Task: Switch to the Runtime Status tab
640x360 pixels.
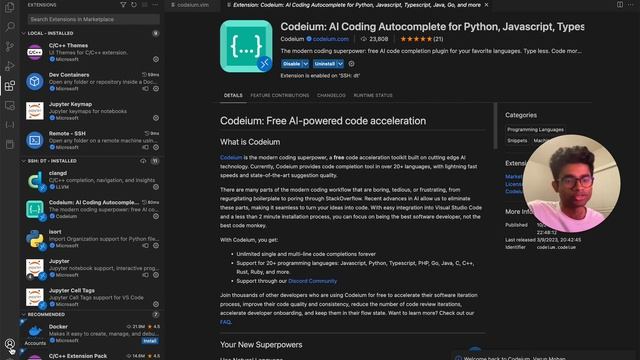Action: 373,96
